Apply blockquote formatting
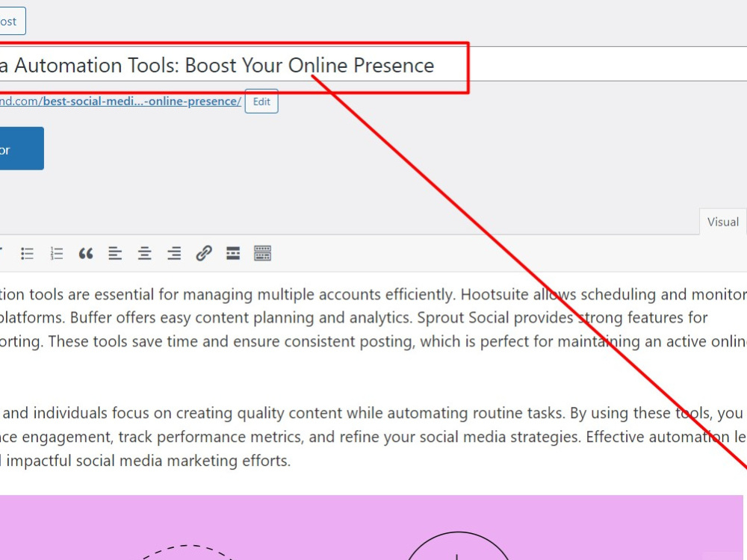The image size is (747, 560). [86, 253]
